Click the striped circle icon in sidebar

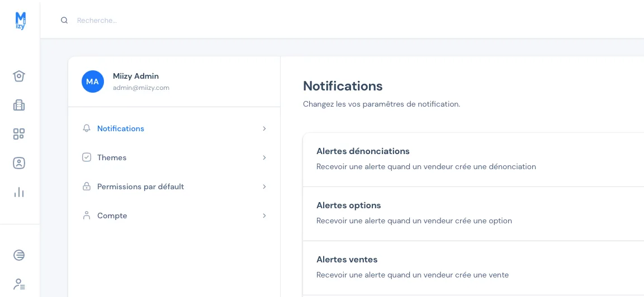click(x=19, y=255)
